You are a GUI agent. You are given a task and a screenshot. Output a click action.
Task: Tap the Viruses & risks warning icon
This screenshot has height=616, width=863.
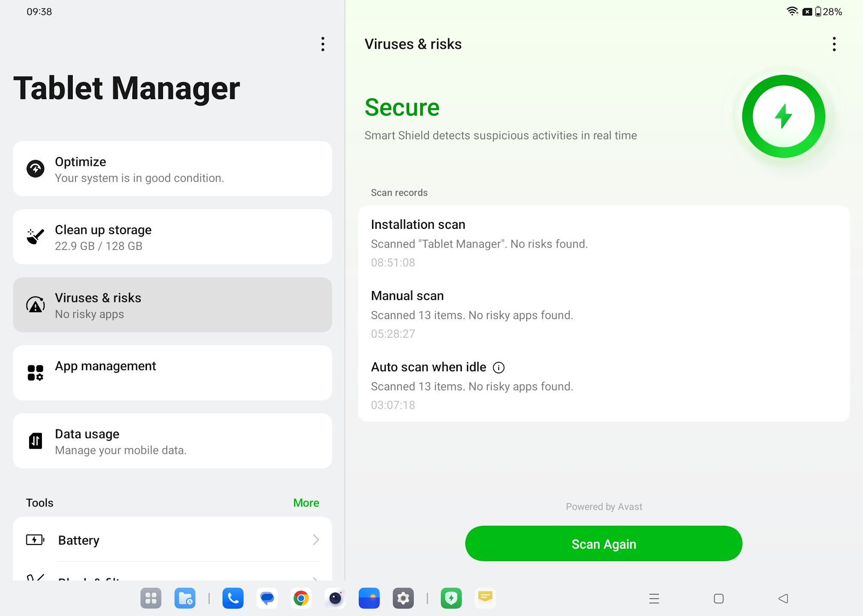(36, 305)
